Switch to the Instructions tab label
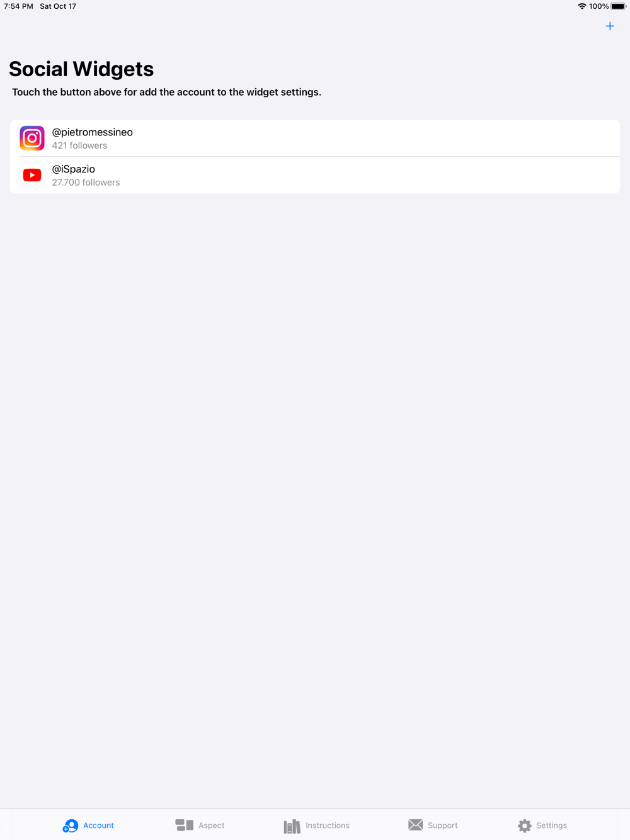Screen dimensions: 630x840 328,826
